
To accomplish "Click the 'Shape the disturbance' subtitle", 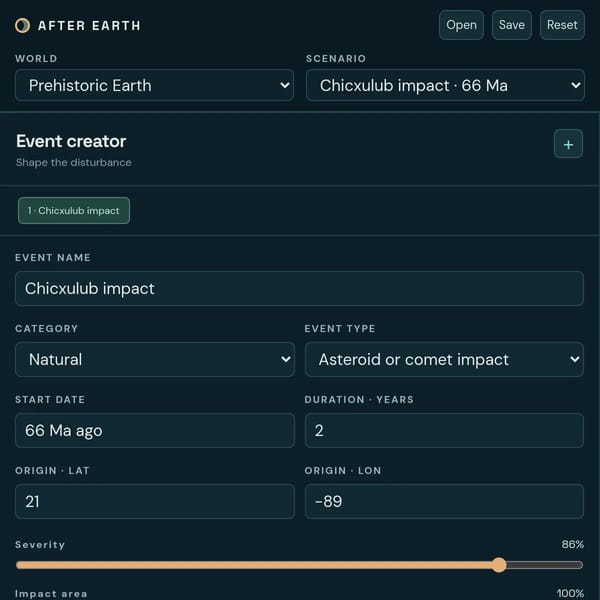I will tap(74, 162).
